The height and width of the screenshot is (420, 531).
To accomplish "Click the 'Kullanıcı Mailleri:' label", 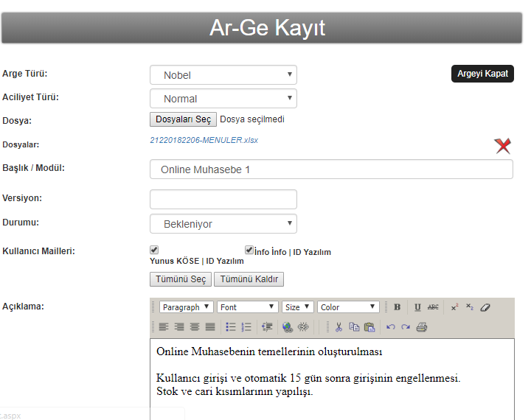I will click(x=38, y=251).
